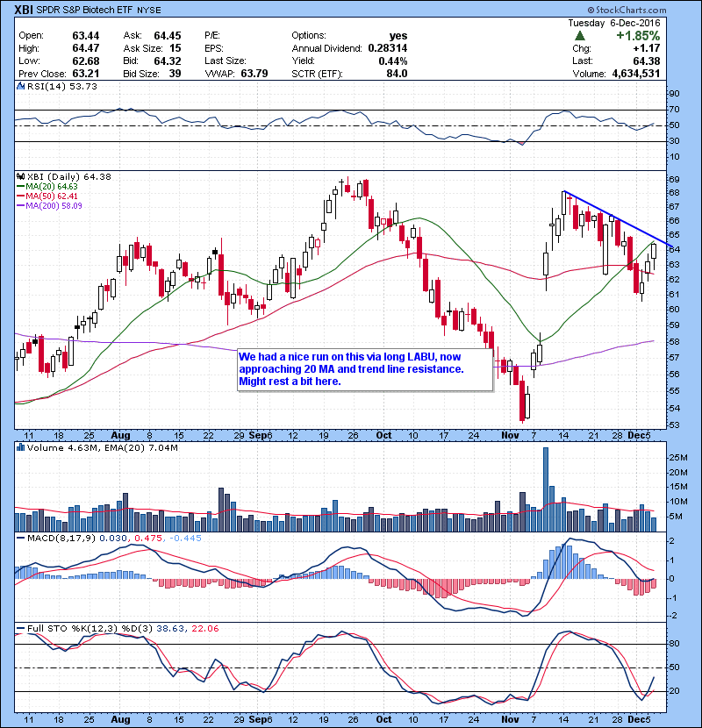Screen dimensions: 702x728
Task: Click the green up-arrow change icon
Action: click(579, 36)
